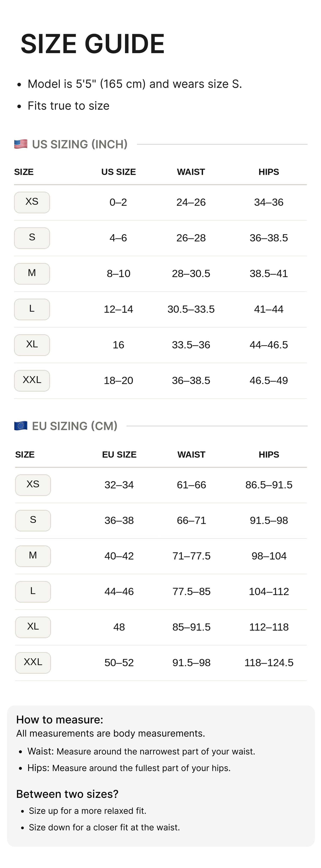Screen dimensions: 321x868
Task: Pick the L size badge in US sizing
Action: [x=32, y=309]
